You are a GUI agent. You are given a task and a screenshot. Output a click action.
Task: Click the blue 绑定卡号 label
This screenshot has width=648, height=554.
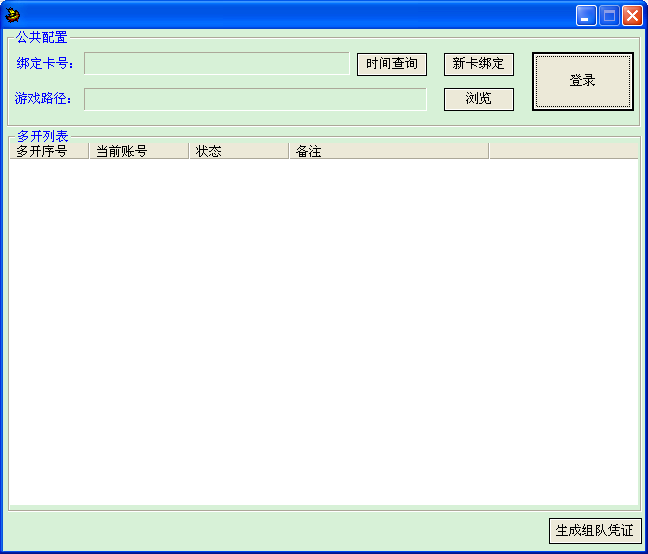45,64
